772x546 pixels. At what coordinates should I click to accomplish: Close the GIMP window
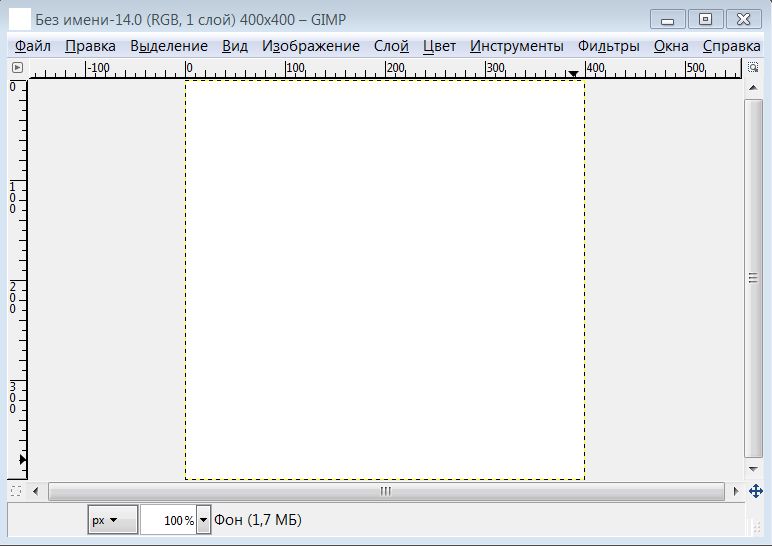tap(743, 20)
